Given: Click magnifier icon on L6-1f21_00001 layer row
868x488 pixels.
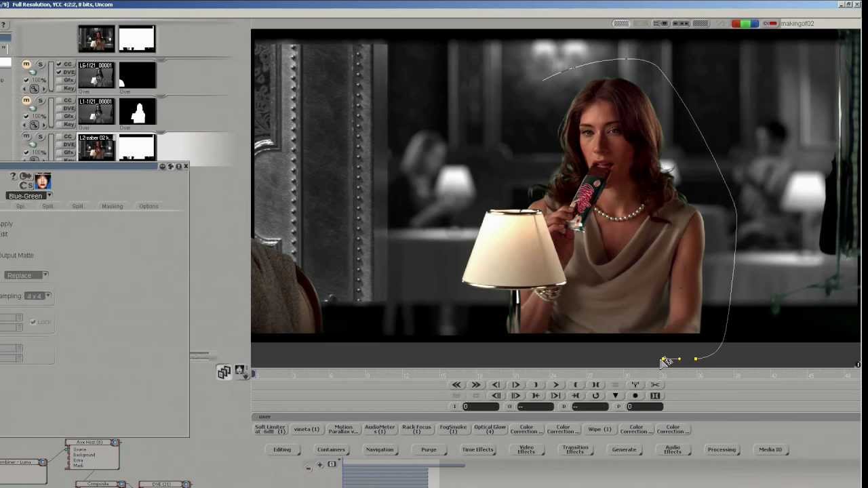Looking at the screenshot, I should pos(34,89).
